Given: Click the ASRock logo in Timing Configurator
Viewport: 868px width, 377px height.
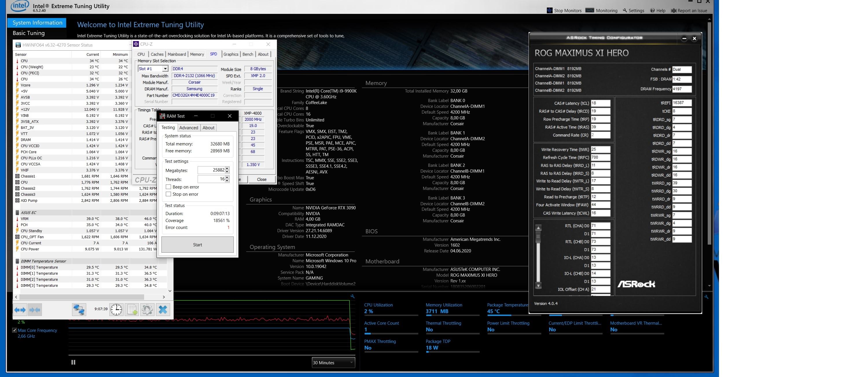Looking at the screenshot, I should tap(636, 284).
